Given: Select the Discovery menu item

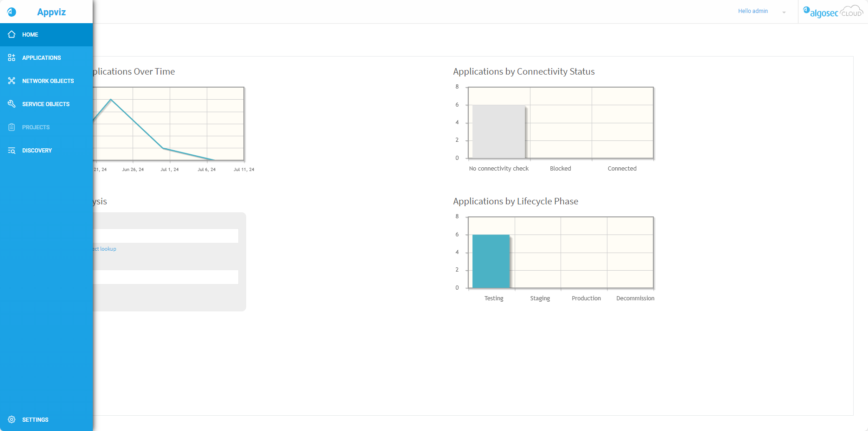Looking at the screenshot, I should 37,151.
